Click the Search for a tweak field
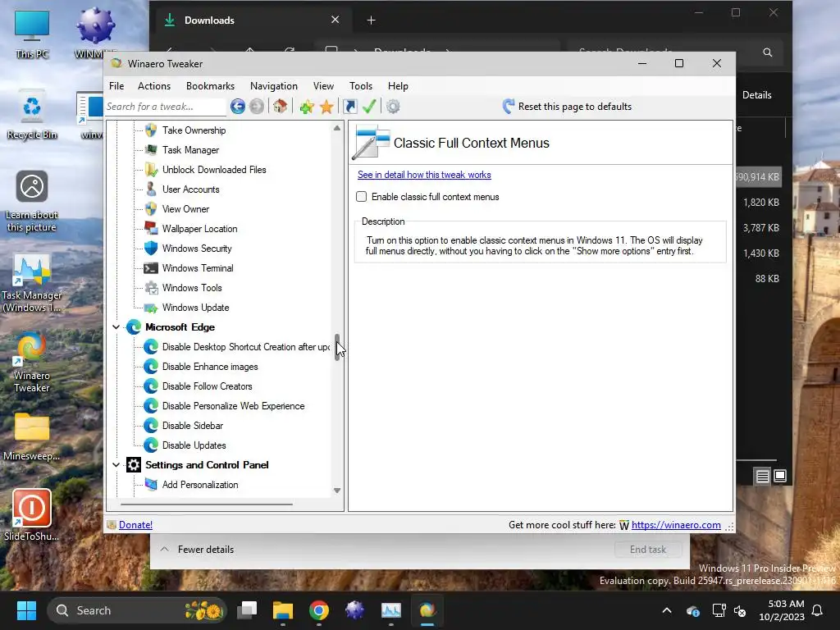 coord(165,107)
